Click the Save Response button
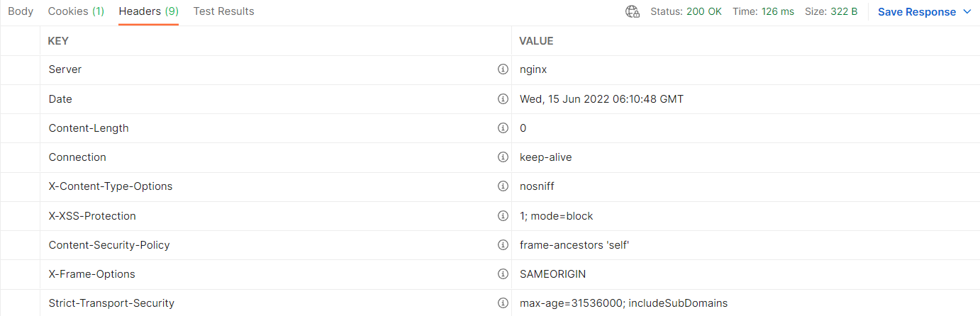Screen dimensions: 980x316 [x=916, y=12]
